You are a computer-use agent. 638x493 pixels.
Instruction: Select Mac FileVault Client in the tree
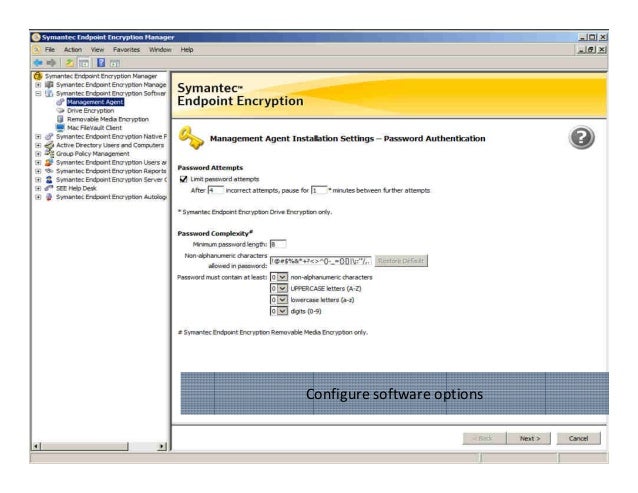[94, 128]
